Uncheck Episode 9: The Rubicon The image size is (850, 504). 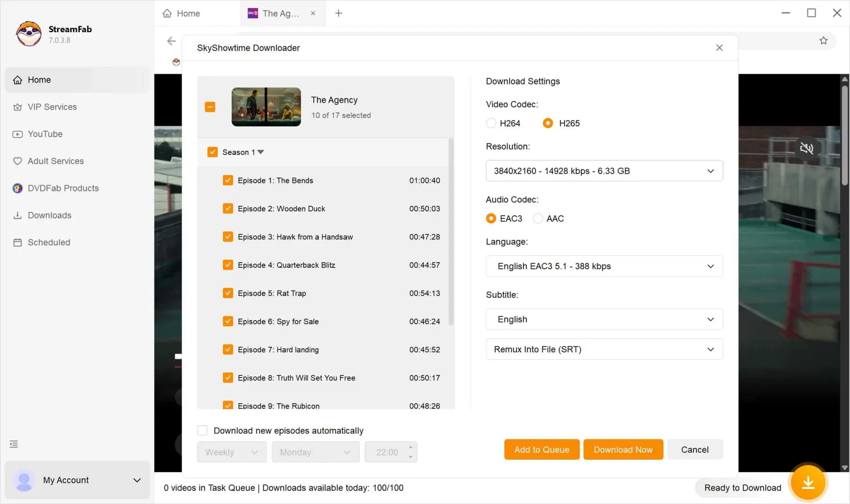(228, 405)
